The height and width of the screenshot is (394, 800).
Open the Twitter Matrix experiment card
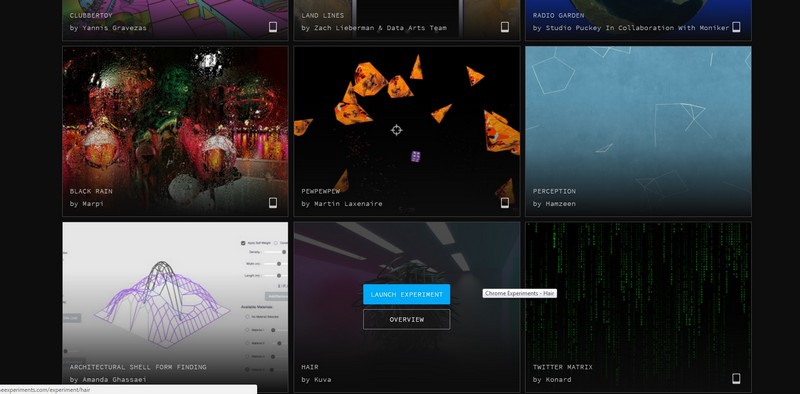(x=638, y=307)
